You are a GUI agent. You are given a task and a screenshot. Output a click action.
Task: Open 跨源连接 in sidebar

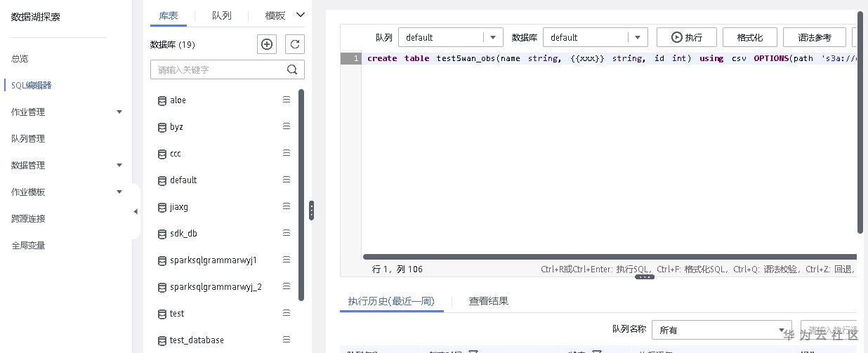click(x=28, y=218)
